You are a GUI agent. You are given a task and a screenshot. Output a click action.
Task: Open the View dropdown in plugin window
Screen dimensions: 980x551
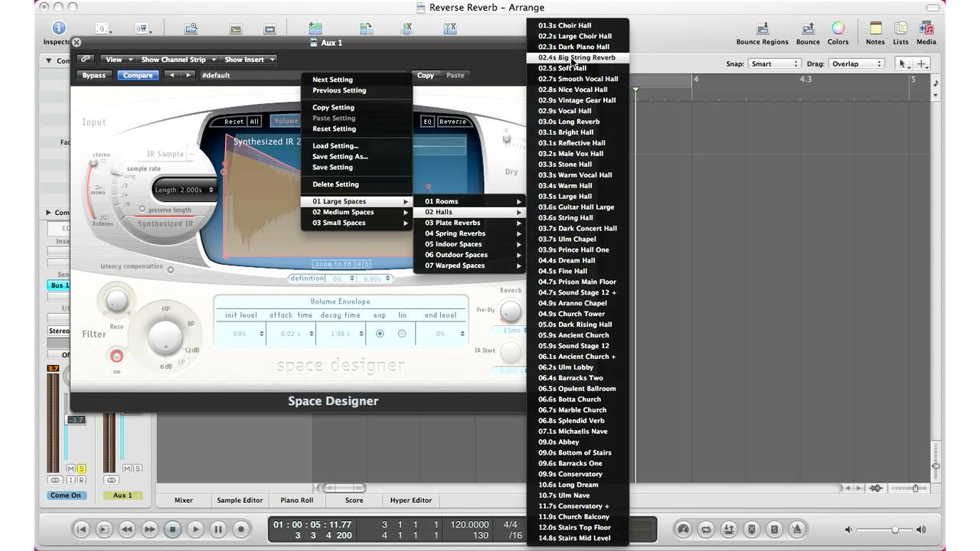pyautogui.click(x=118, y=60)
